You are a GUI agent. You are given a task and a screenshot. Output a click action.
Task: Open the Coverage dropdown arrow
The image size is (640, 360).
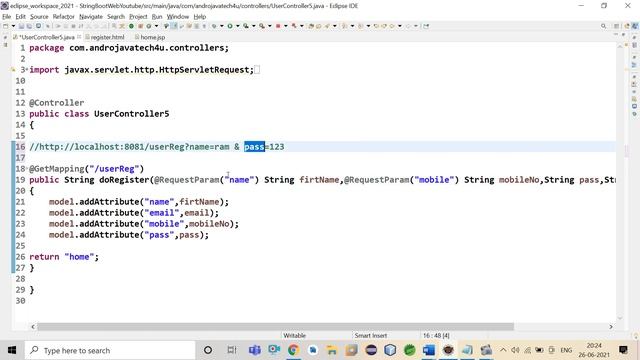[x=253, y=26]
